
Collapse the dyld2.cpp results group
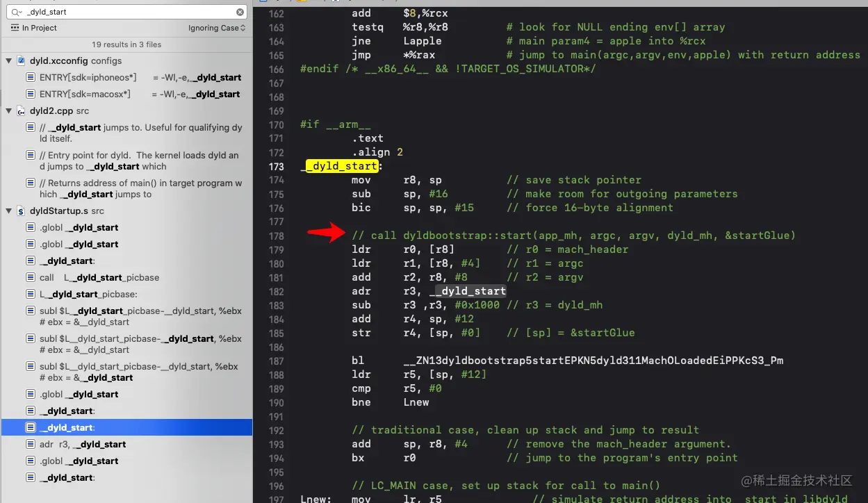click(9, 111)
